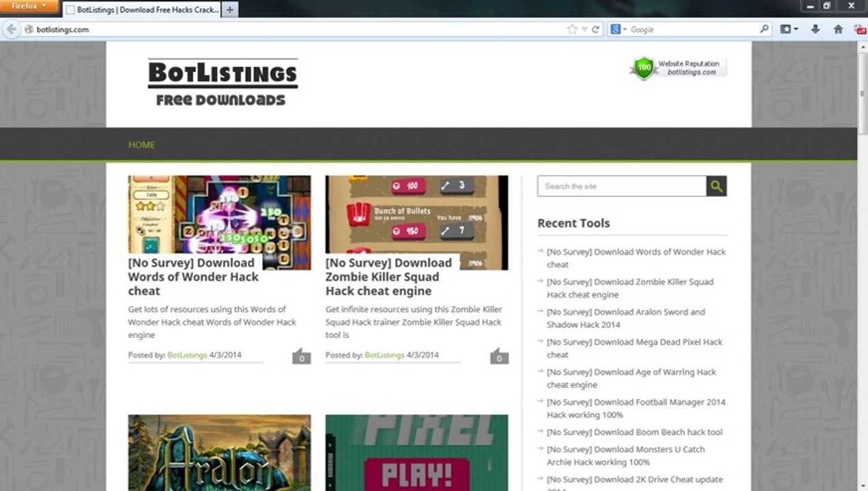Click the scrollbar up arrow
Viewport: 868px width, 491px height.
click(x=863, y=46)
